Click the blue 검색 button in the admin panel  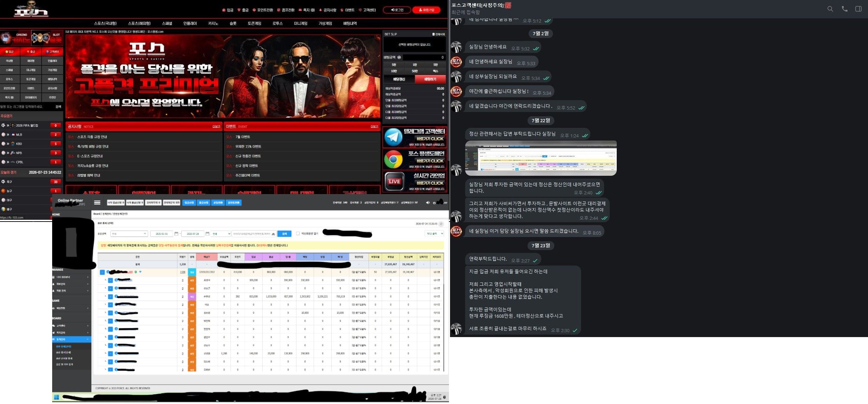(x=284, y=234)
